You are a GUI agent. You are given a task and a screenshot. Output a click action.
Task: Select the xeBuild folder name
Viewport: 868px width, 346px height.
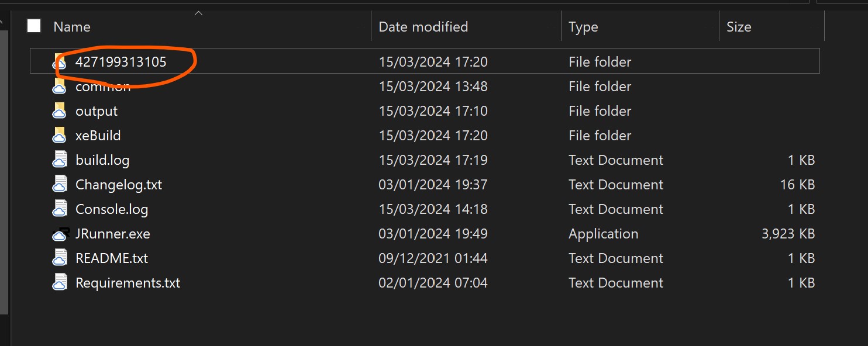pyautogui.click(x=98, y=136)
